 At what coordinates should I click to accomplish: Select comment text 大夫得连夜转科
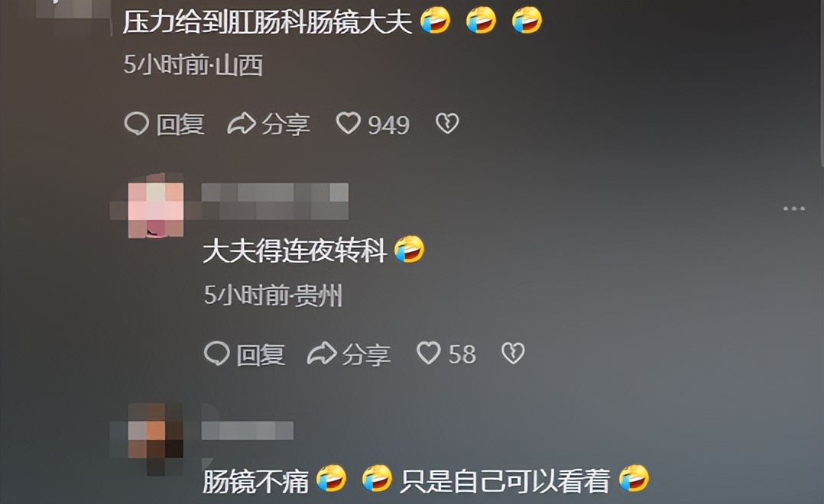295,250
